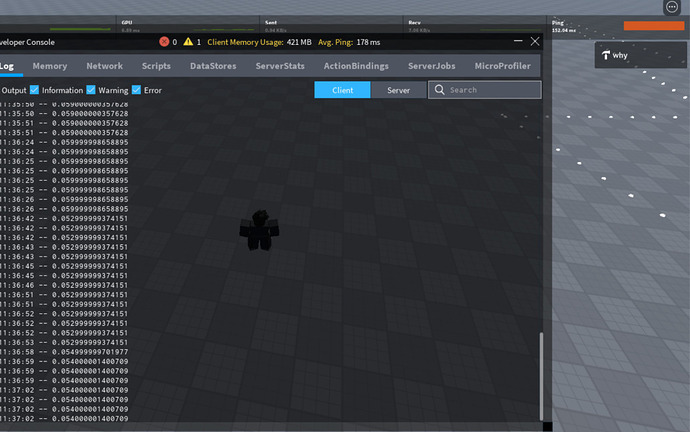This screenshot has width=690, height=432.
Task: Click the search magnifier icon
Action: pyautogui.click(x=439, y=90)
